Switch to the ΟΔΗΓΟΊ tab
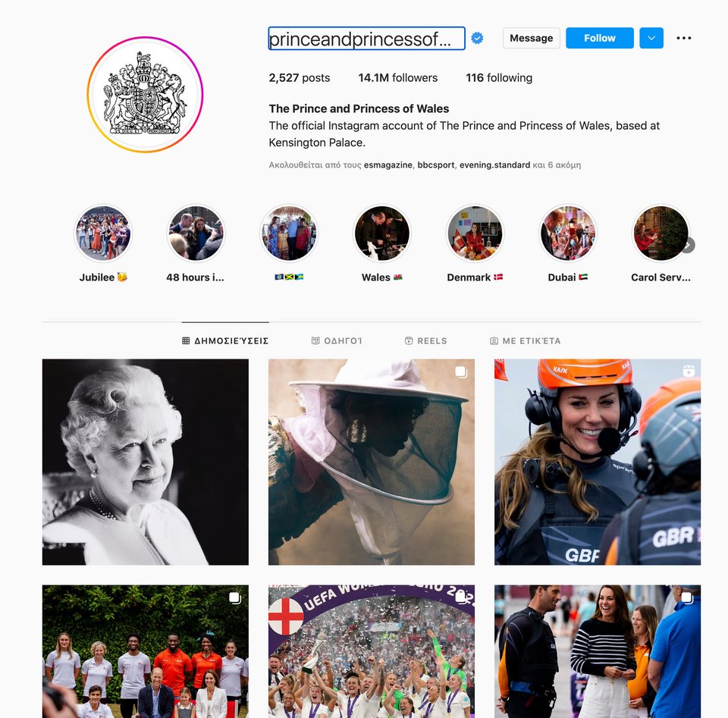Image resolution: width=728 pixels, height=718 pixels. (337, 340)
